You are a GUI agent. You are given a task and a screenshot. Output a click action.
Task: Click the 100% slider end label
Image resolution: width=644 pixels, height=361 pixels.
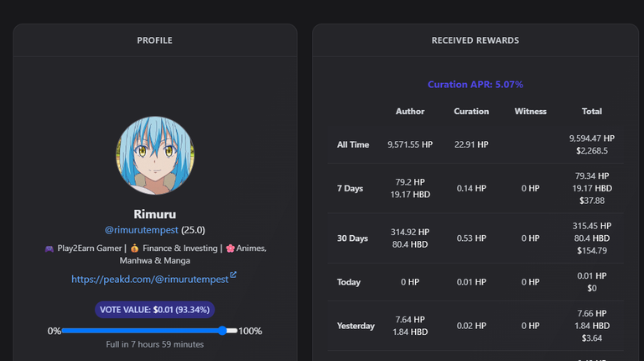[x=250, y=331]
